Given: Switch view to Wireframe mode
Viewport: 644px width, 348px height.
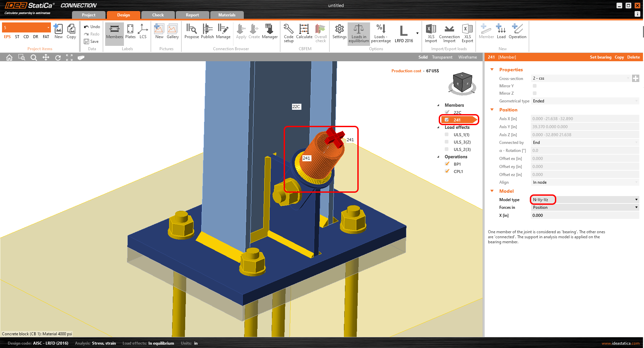Looking at the screenshot, I should coord(468,57).
